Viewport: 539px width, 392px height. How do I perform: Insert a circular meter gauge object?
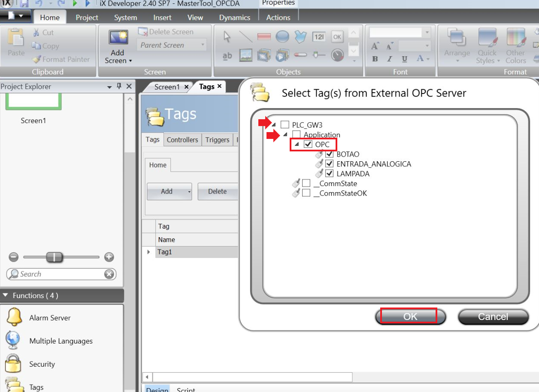[338, 55]
